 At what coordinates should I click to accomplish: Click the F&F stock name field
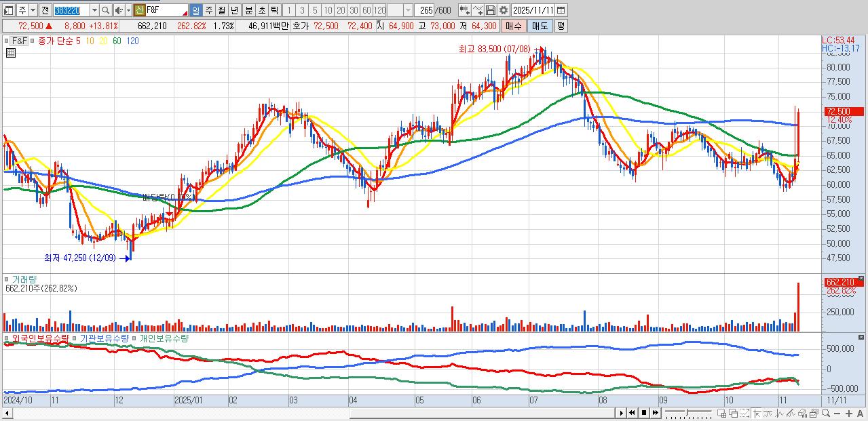point(167,10)
